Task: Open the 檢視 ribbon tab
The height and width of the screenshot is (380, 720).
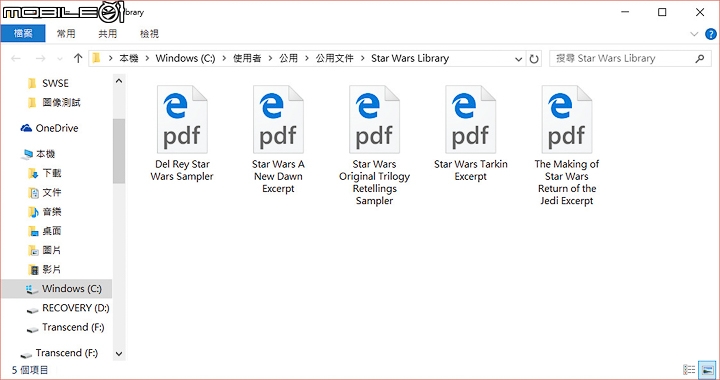Action: click(149, 34)
